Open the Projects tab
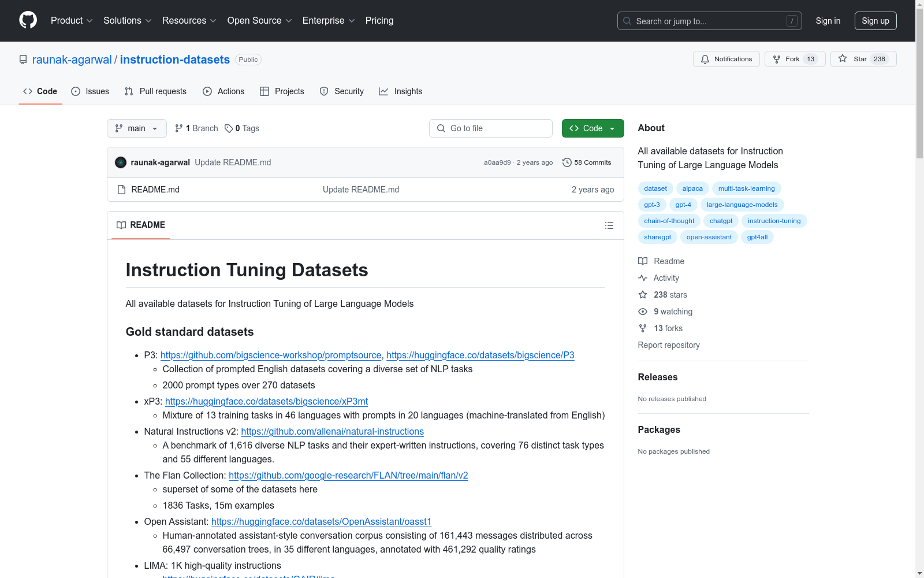This screenshot has width=924, height=578. (282, 91)
